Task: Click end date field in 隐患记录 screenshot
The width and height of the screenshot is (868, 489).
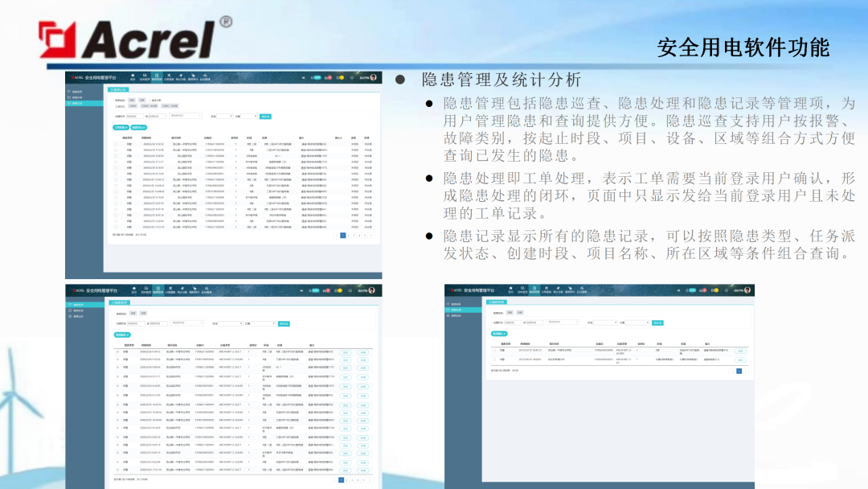Action: click(158, 117)
